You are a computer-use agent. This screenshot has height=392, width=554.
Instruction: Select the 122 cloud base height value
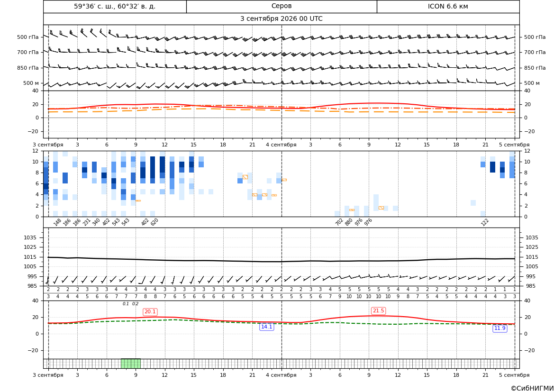tap(485, 222)
